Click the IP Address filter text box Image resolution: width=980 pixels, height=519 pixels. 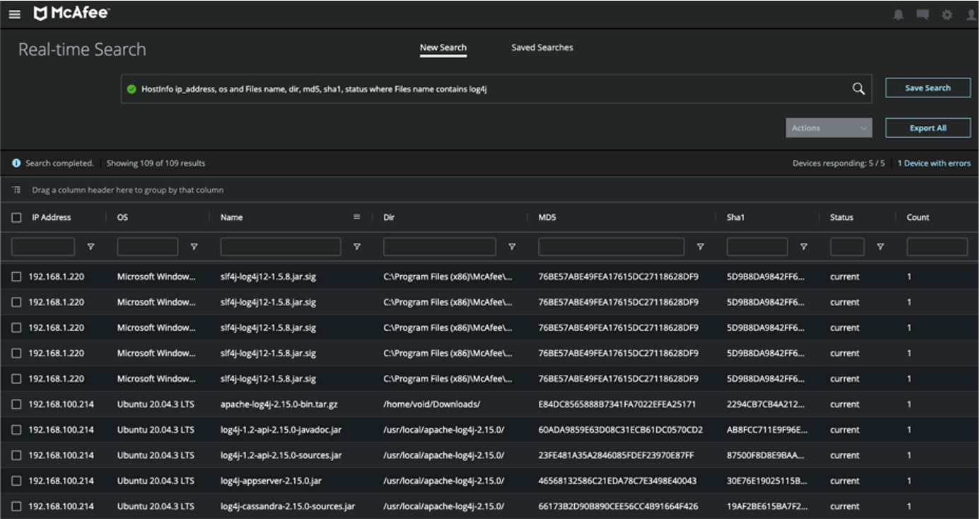[x=43, y=247]
